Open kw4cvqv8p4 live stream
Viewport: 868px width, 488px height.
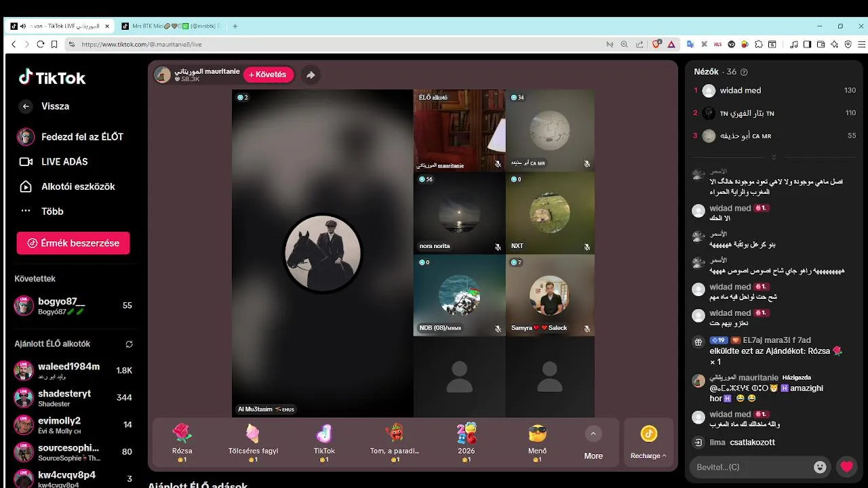[73, 479]
